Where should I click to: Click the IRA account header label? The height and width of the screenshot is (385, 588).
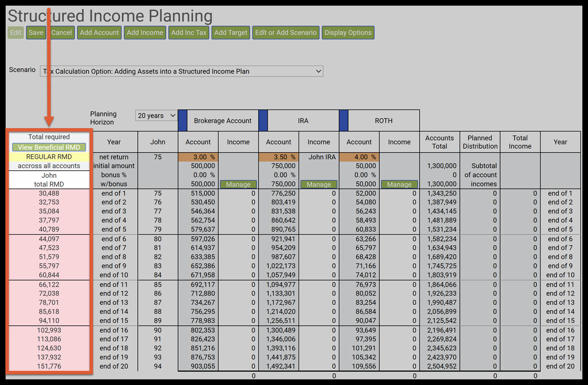[303, 121]
